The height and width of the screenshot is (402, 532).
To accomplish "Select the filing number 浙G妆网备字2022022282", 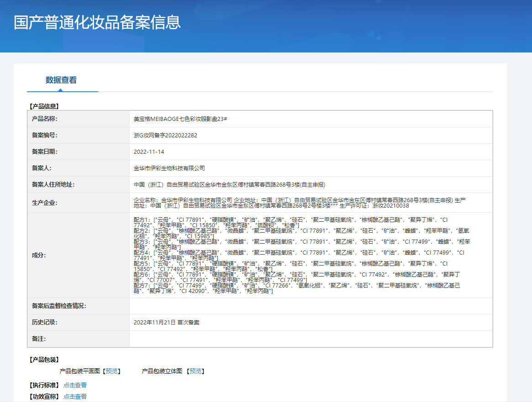I will (165, 136).
